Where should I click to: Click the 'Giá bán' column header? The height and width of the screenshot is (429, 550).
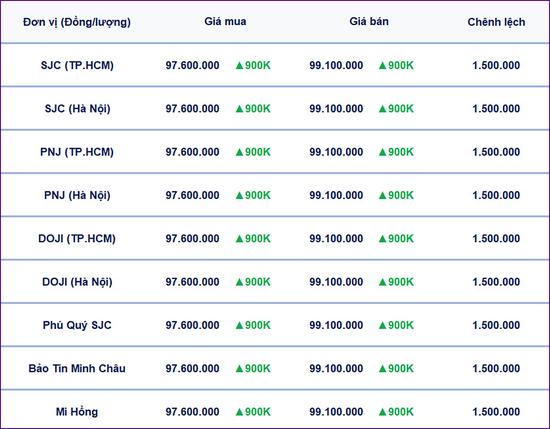(x=369, y=21)
